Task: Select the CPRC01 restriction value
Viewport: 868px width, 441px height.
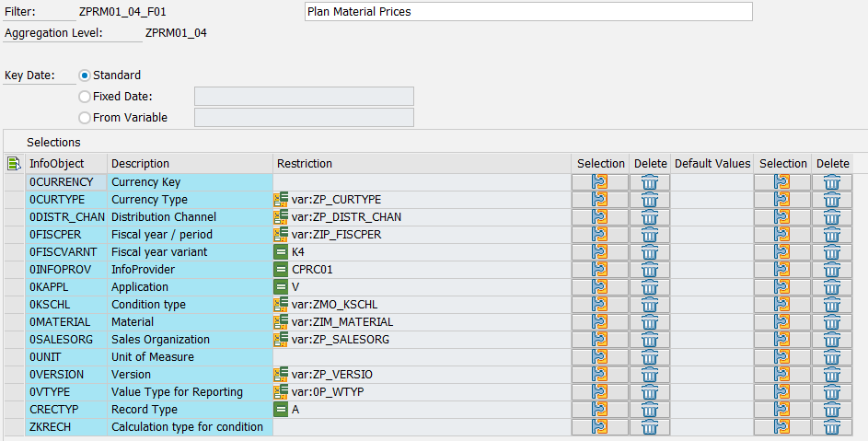Action: pos(422,269)
